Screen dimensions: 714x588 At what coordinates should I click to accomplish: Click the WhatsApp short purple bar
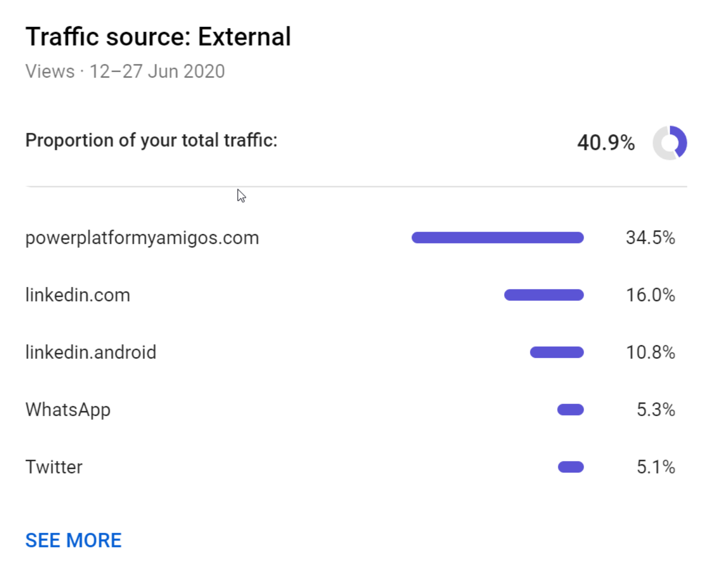click(570, 410)
